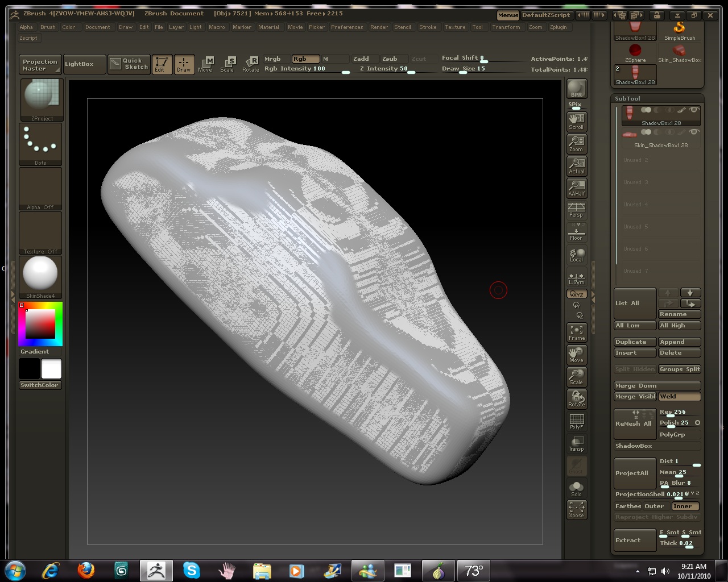Open the Preferences menu
This screenshot has height=582, width=728.
(347, 27)
